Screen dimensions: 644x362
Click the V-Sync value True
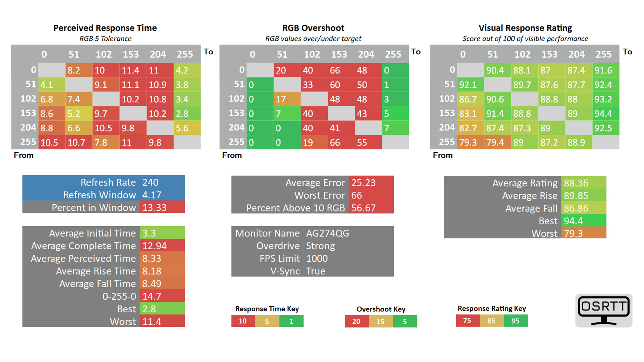tap(316, 271)
